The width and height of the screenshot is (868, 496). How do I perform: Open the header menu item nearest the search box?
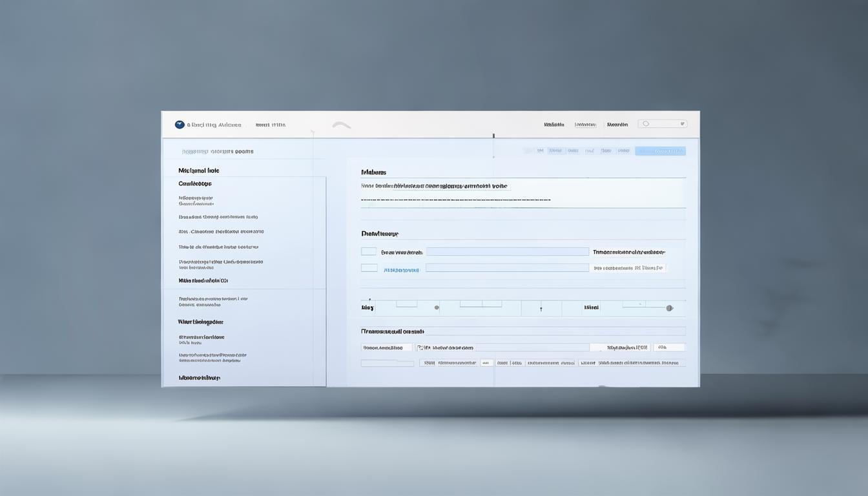pyautogui.click(x=617, y=125)
